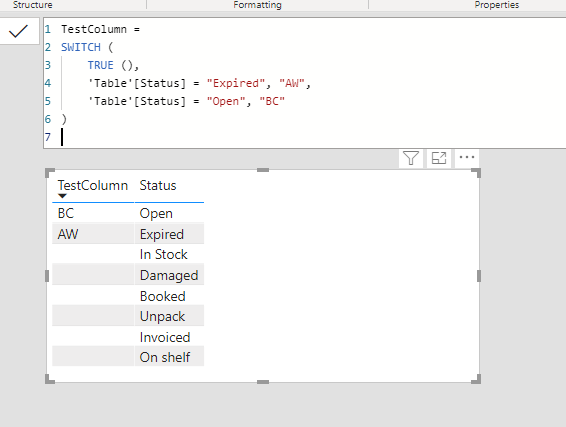Click the Focus mode icon on the visual
This screenshot has height=427, width=566.
[x=439, y=158]
